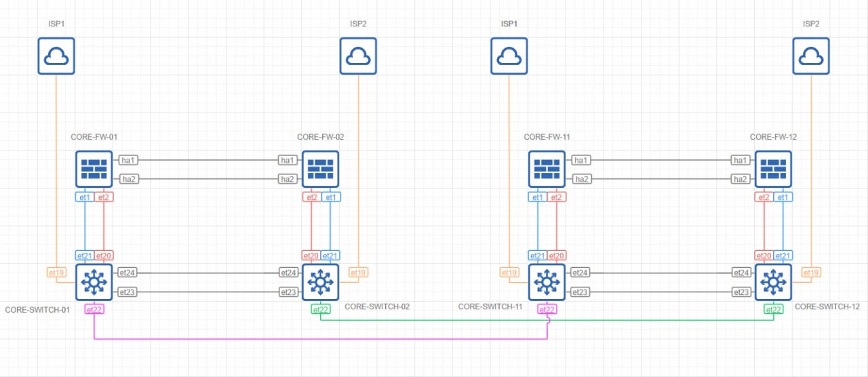Screen dimensions: 868x377
Task: Select the CORE-SWITCH-01 switch icon
Action: [94, 282]
